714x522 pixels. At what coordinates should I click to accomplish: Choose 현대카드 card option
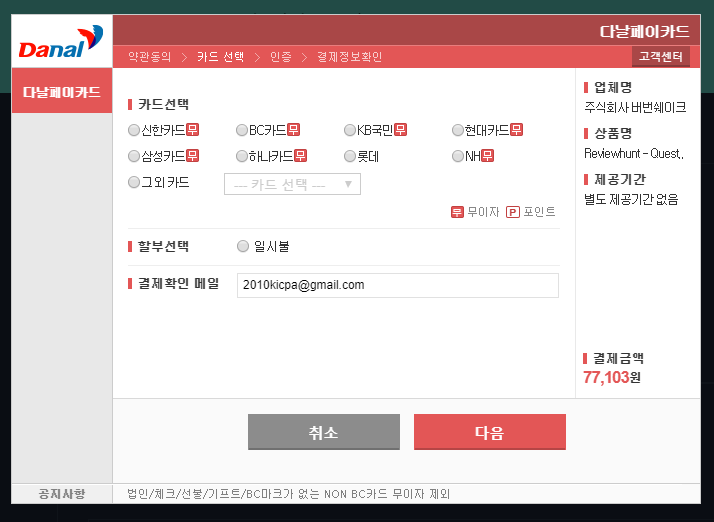click(x=457, y=130)
